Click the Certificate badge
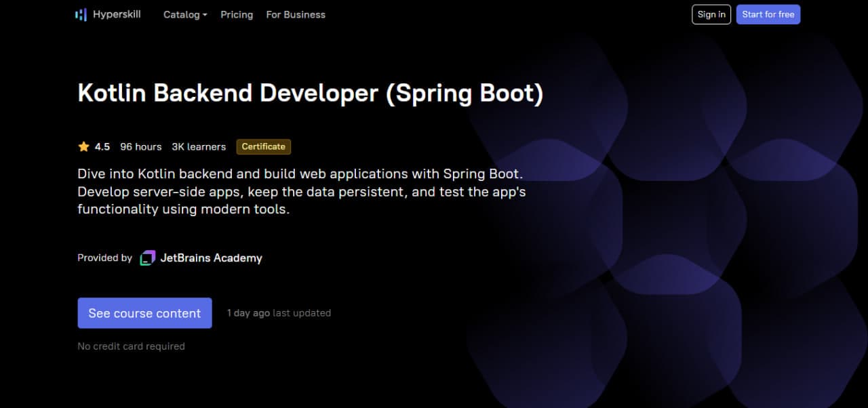Screen dimensions: 868x408 [264, 146]
